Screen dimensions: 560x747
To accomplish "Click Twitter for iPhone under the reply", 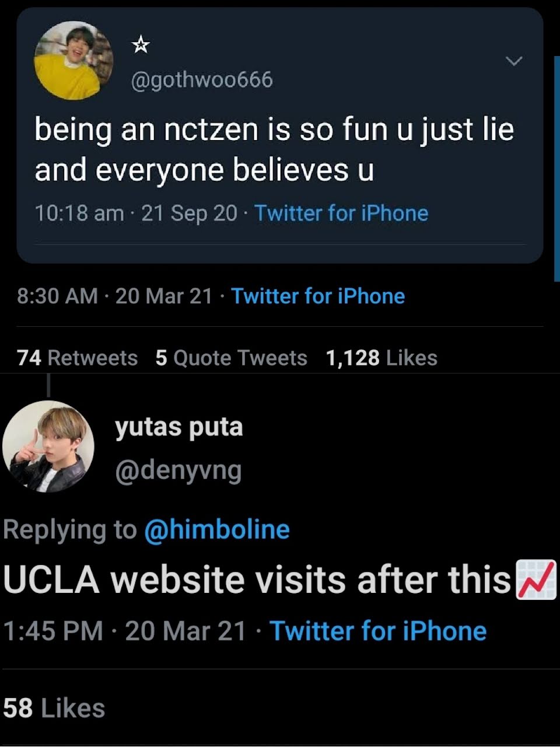I will [378, 631].
